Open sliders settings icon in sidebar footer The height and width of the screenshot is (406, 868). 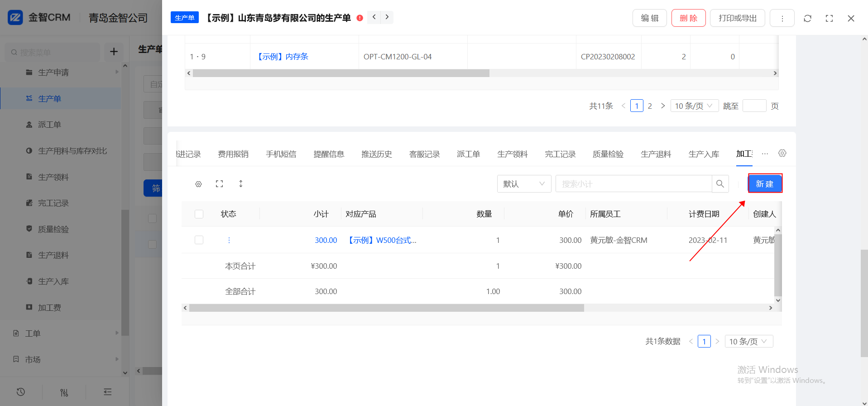[64, 392]
